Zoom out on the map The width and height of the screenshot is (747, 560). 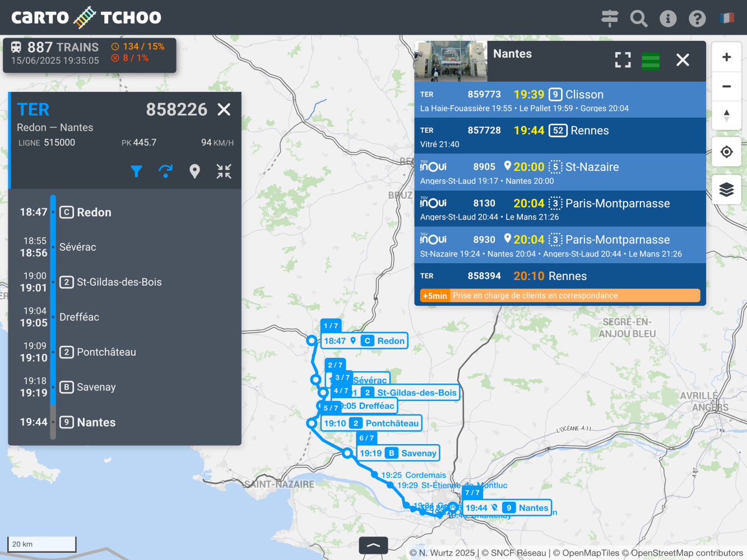[726, 86]
